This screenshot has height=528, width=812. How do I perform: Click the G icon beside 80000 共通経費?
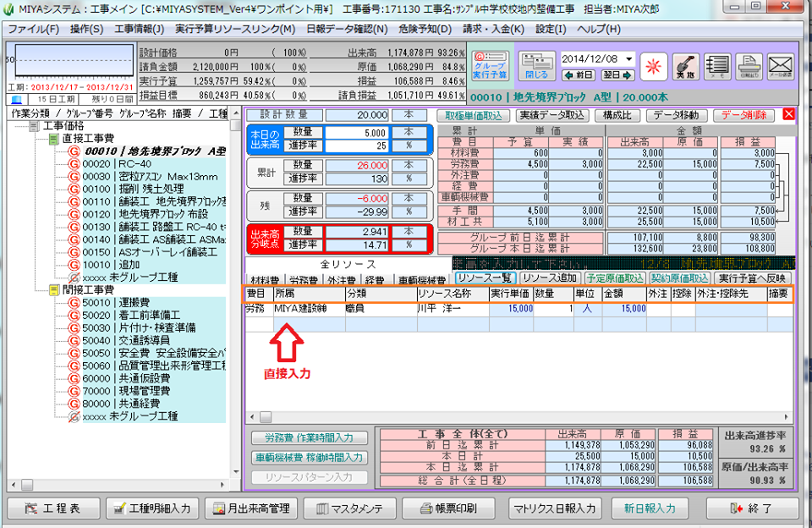[x=74, y=404]
